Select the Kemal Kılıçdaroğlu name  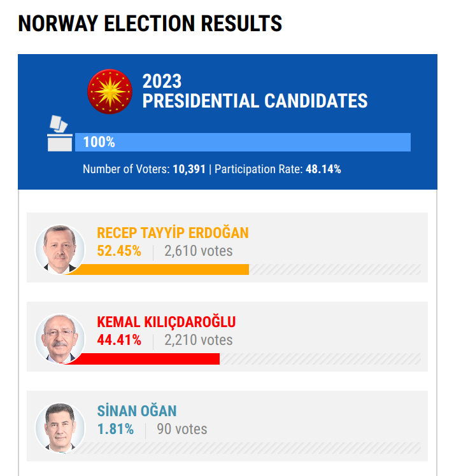click(166, 322)
